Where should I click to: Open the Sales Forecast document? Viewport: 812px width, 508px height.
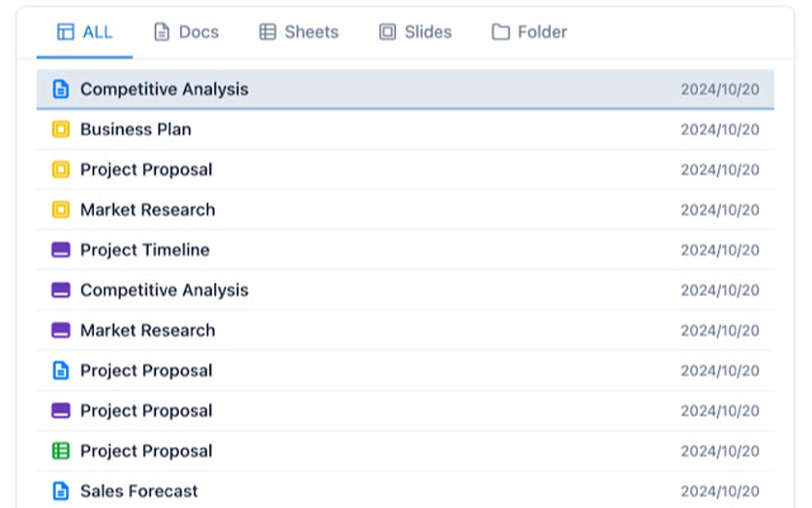[x=139, y=491]
